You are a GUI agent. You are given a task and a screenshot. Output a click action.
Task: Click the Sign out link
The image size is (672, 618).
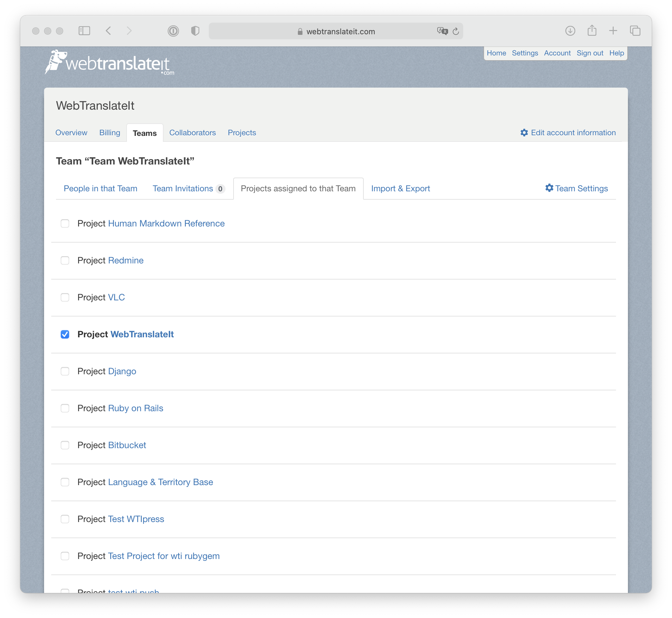pos(590,53)
